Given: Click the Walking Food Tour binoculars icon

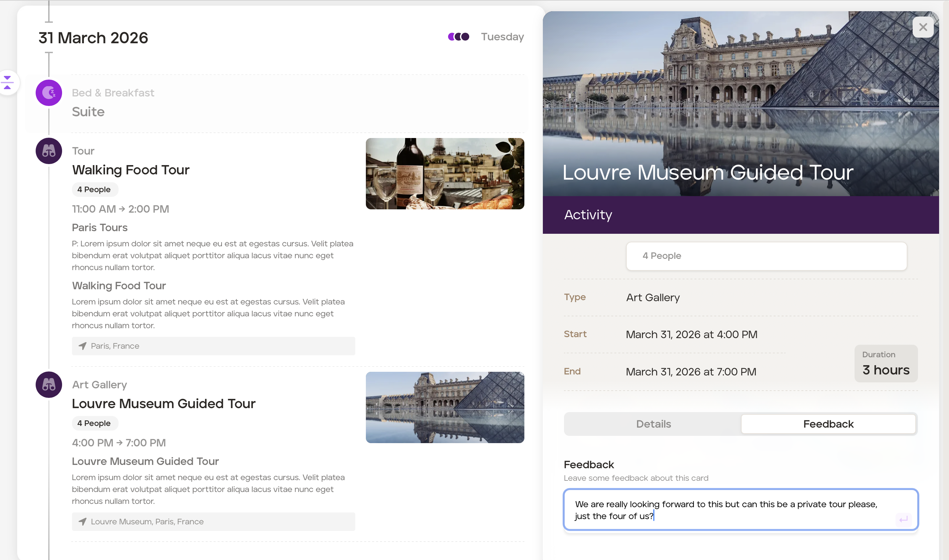Looking at the screenshot, I should (x=49, y=151).
